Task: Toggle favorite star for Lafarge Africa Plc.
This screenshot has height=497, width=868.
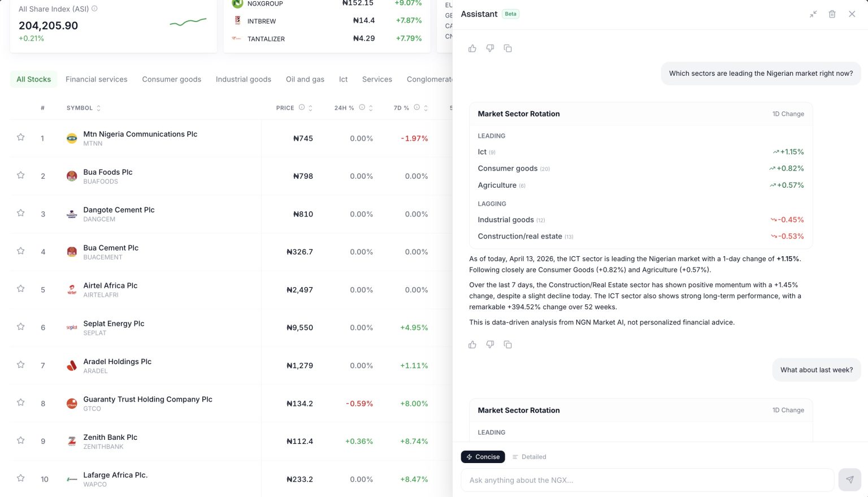Action: 21,478
